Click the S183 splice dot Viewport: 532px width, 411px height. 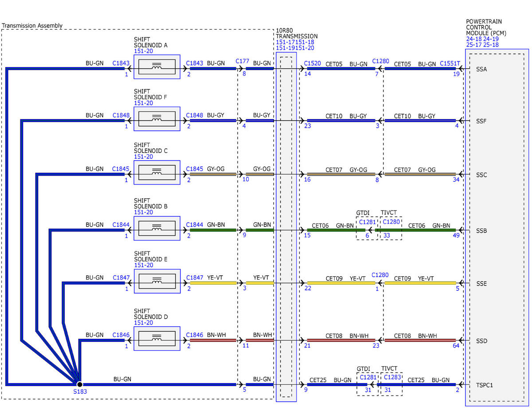tap(79, 384)
